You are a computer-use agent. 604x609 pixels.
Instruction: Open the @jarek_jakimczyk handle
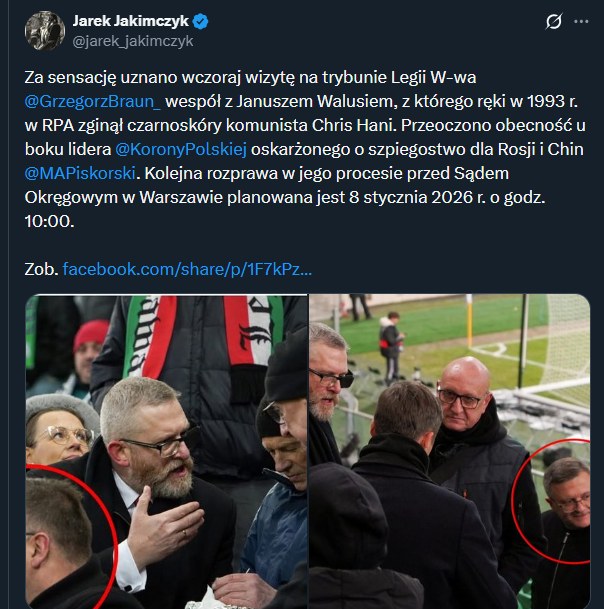point(133,41)
